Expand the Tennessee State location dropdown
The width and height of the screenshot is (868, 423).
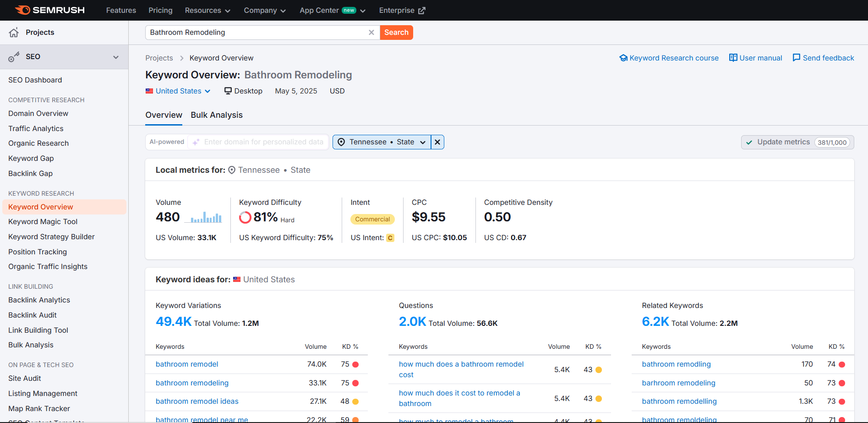(382, 142)
